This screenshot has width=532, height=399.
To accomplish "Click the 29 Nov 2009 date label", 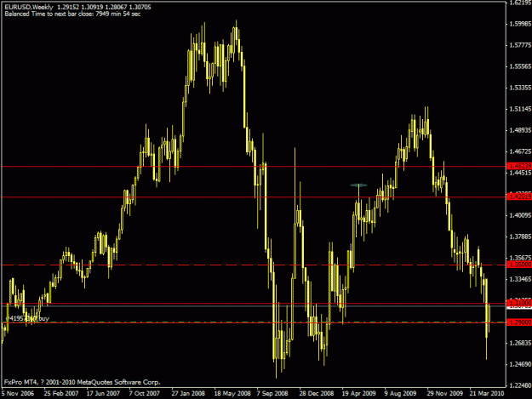I will point(445,393).
